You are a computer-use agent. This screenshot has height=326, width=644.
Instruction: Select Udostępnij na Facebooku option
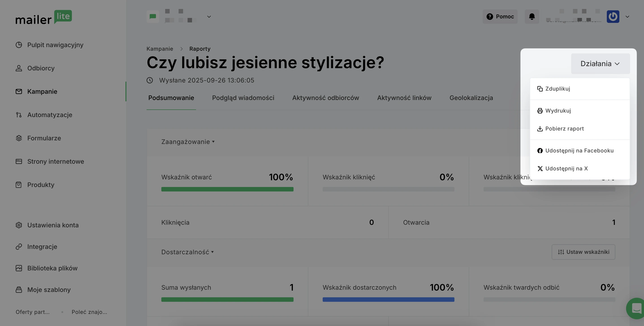[579, 151]
